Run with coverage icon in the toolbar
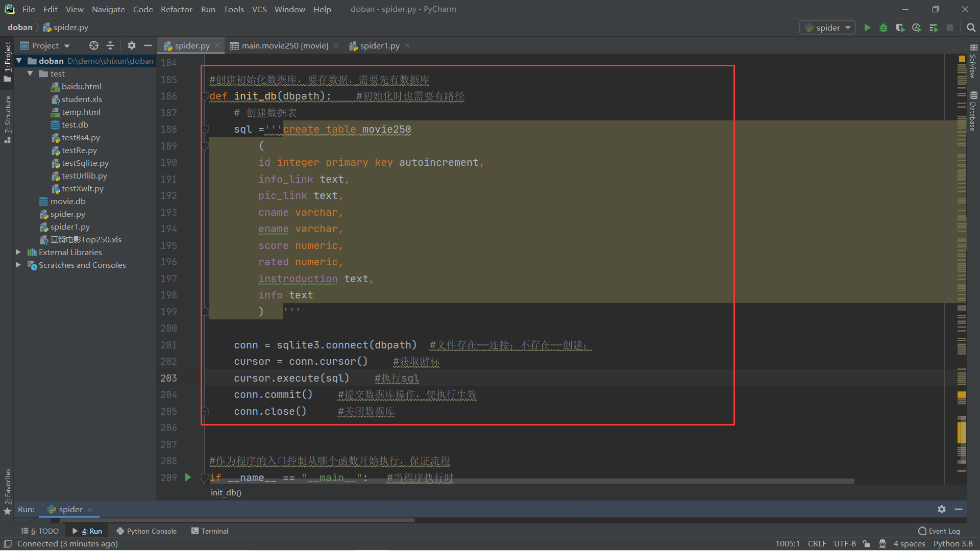This screenshot has width=980, height=551. point(900,28)
